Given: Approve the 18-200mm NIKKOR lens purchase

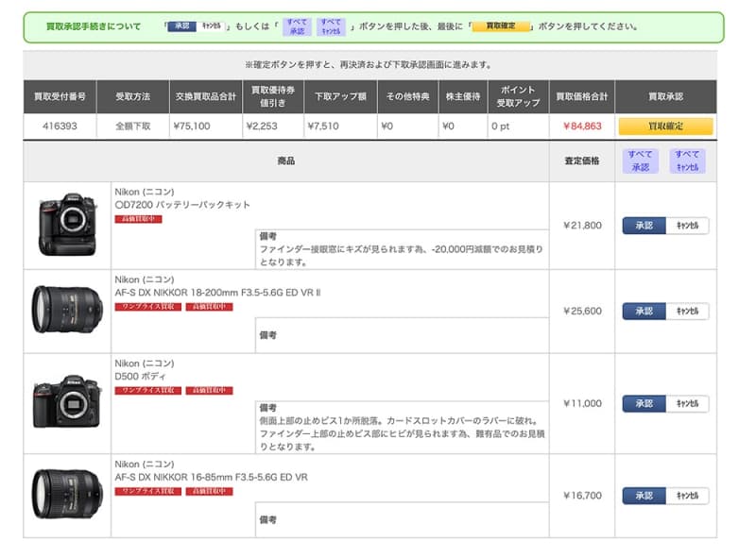Looking at the screenshot, I should tap(644, 311).
